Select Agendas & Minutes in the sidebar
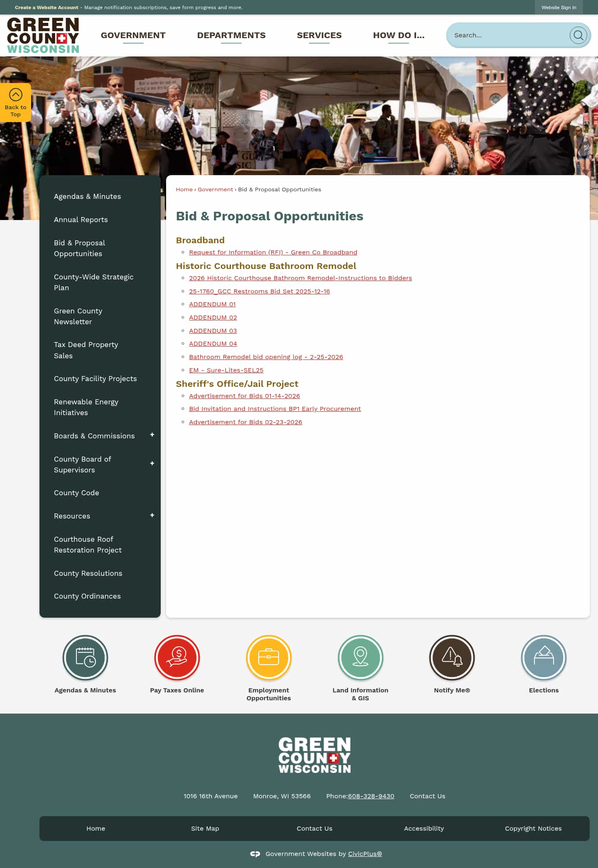Image resolution: width=598 pixels, height=868 pixels. point(88,196)
